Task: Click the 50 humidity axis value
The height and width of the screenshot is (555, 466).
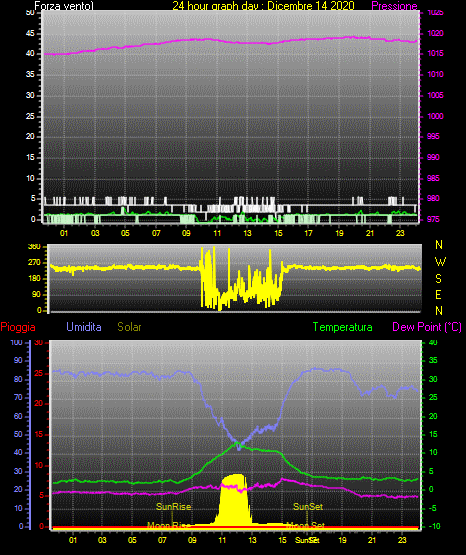Action: (x=18, y=434)
